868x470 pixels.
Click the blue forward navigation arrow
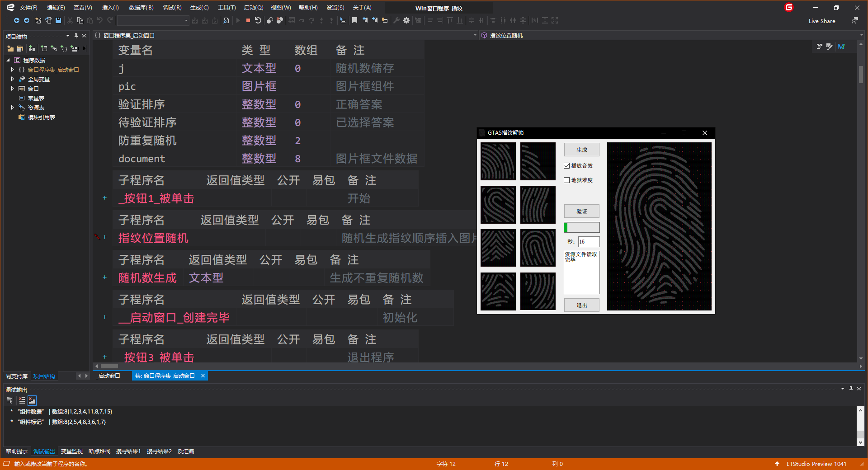pyautogui.click(x=27, y=20)
